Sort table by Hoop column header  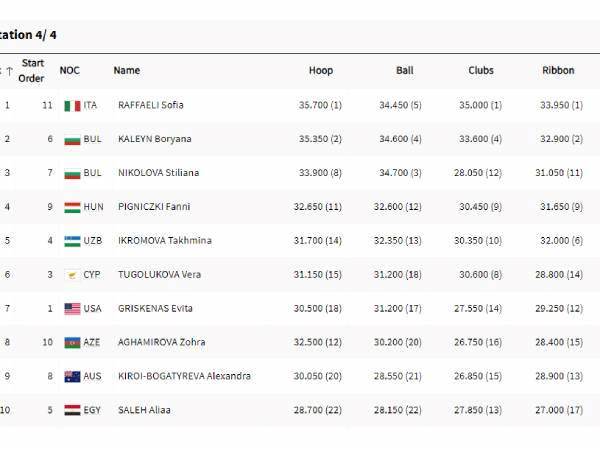tap(320, 71)
